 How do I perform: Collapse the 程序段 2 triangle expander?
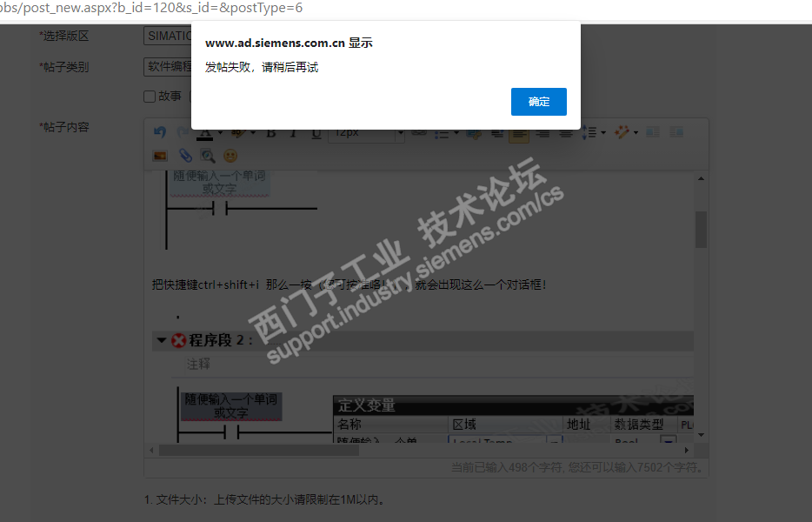[x=161, y=340]
